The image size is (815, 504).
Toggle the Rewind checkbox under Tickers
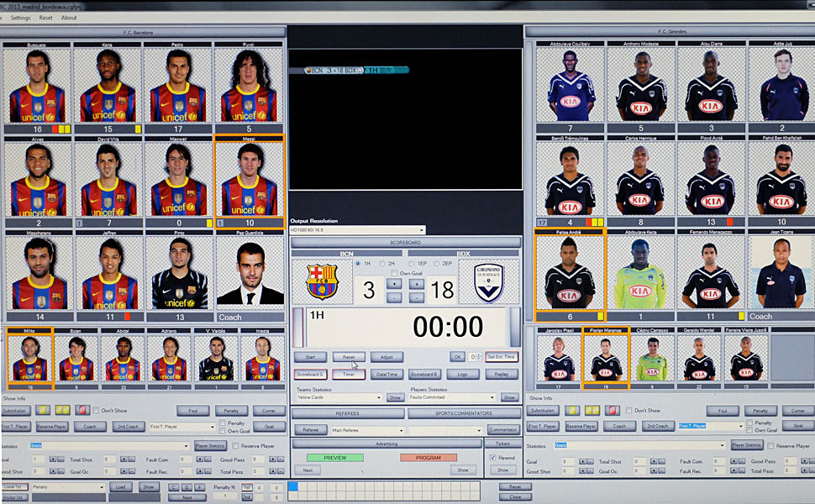click(x=493, y=457)
